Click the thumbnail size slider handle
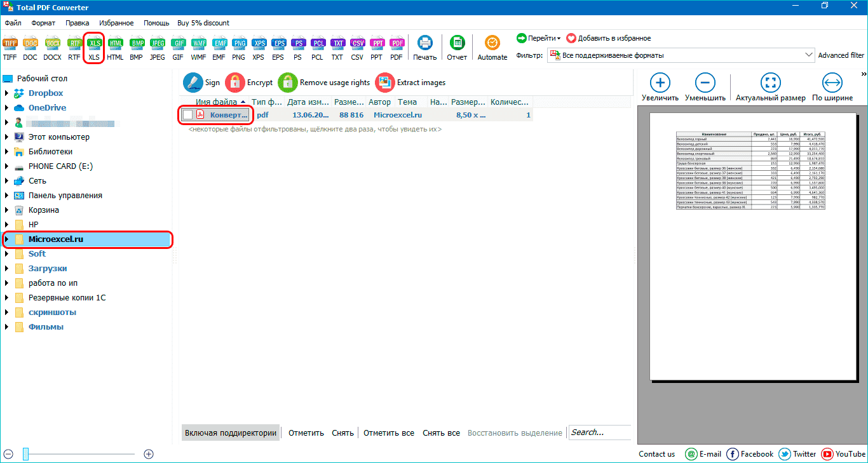This screenshot has width=868, height=463. pyautogui.click(x=26, y=454)
